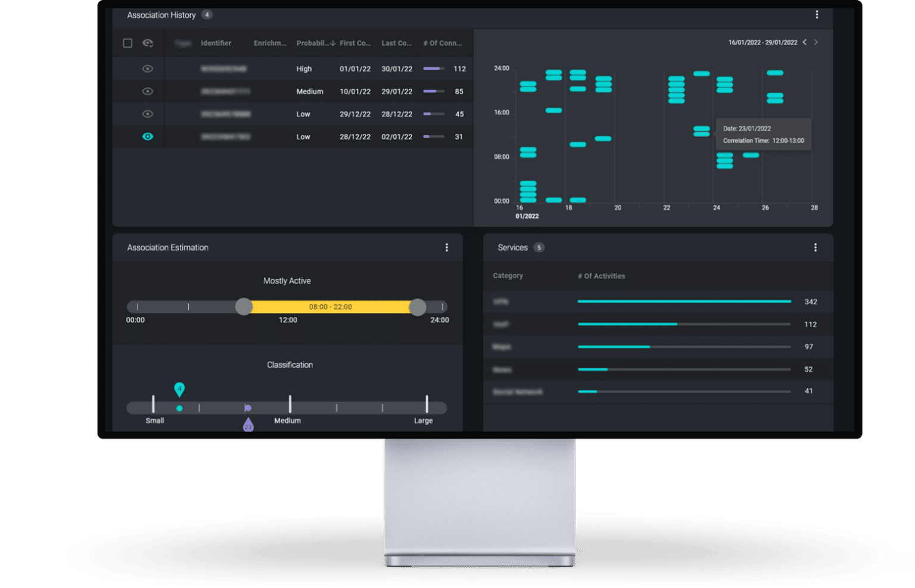The image size is (915, 588).
Task: Click the Services count badge showing 5
Action: click(x=539, y=247)
